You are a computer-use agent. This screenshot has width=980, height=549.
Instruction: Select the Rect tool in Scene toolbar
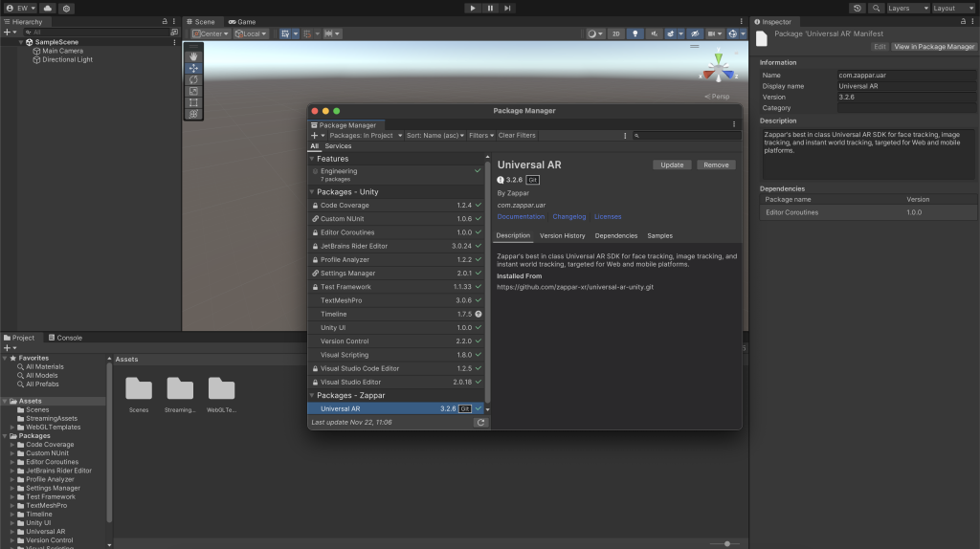[x=193, y=102]
